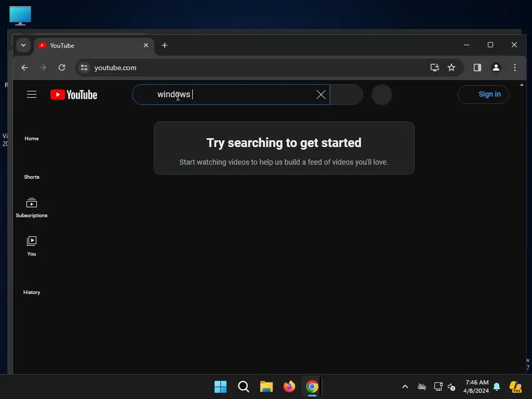The image size is (532, 399).
Task: Open the You library section
Action: point(32,246)
